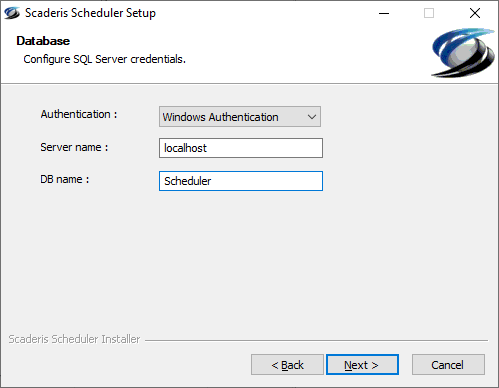Click the large Scaderis logo in the header

coord(463,53)
